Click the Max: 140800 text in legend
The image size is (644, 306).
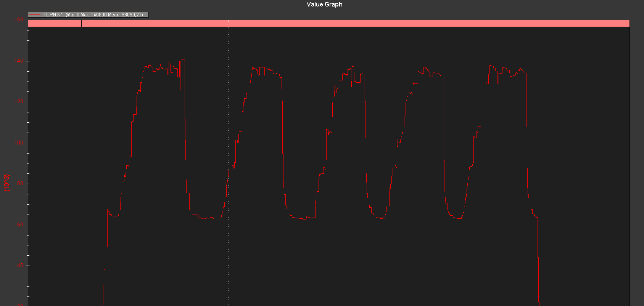[x=93, y=15]
